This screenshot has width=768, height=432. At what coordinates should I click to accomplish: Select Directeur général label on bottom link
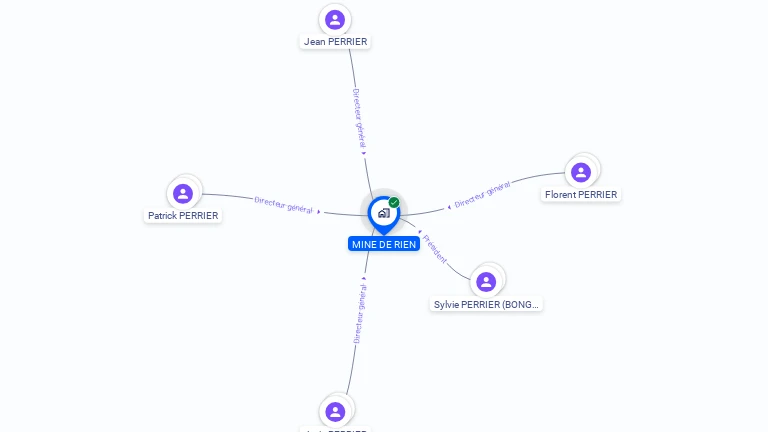tap(360, 313)
